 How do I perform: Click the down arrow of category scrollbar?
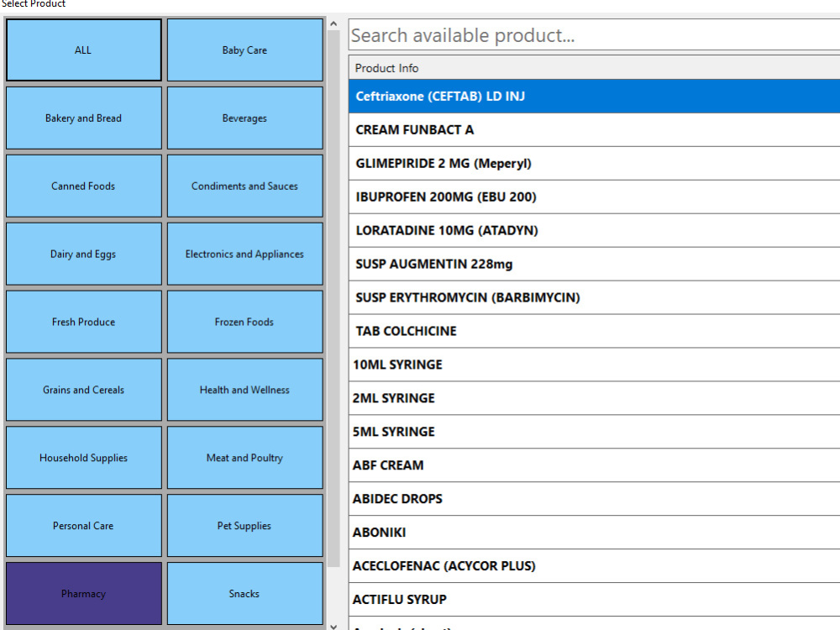(x=333, y=626)
